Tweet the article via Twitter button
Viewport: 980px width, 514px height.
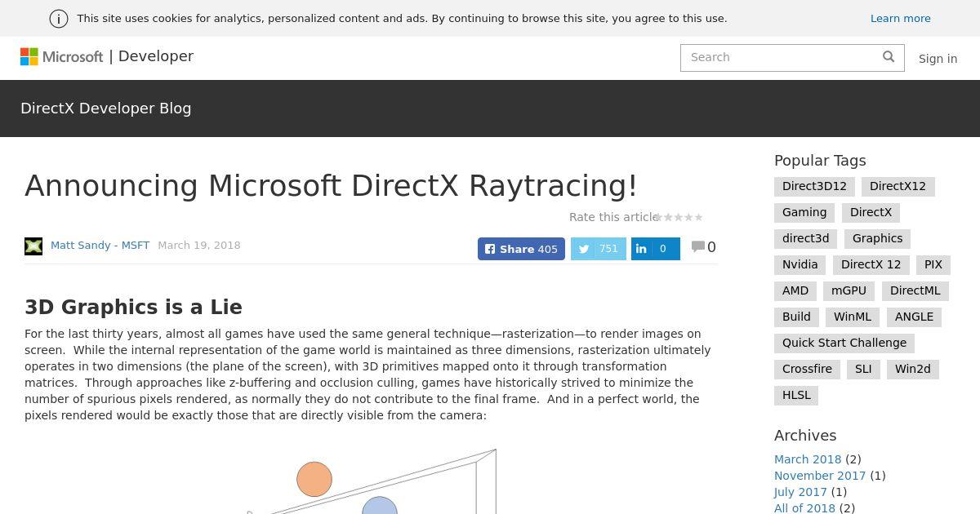click(598, 249)
